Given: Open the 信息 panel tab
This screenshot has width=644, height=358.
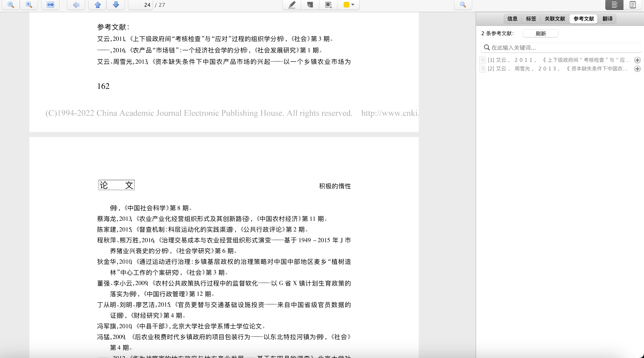Looking at the screenshot, I should click(x=512, y=19).
